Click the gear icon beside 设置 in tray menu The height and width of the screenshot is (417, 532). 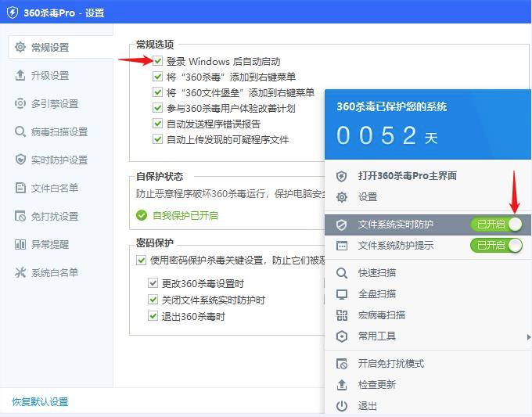pos(341,197)
